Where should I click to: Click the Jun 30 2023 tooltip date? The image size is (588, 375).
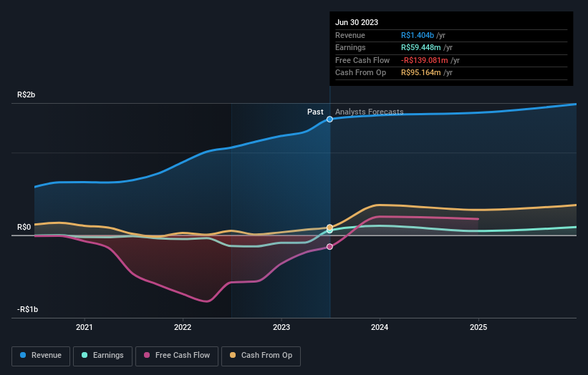(x=357, y=22)
